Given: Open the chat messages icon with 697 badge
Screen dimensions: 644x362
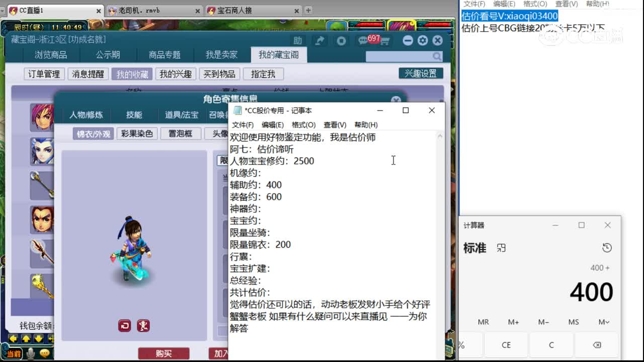Looking at the screenshot, I should [362, 41].
